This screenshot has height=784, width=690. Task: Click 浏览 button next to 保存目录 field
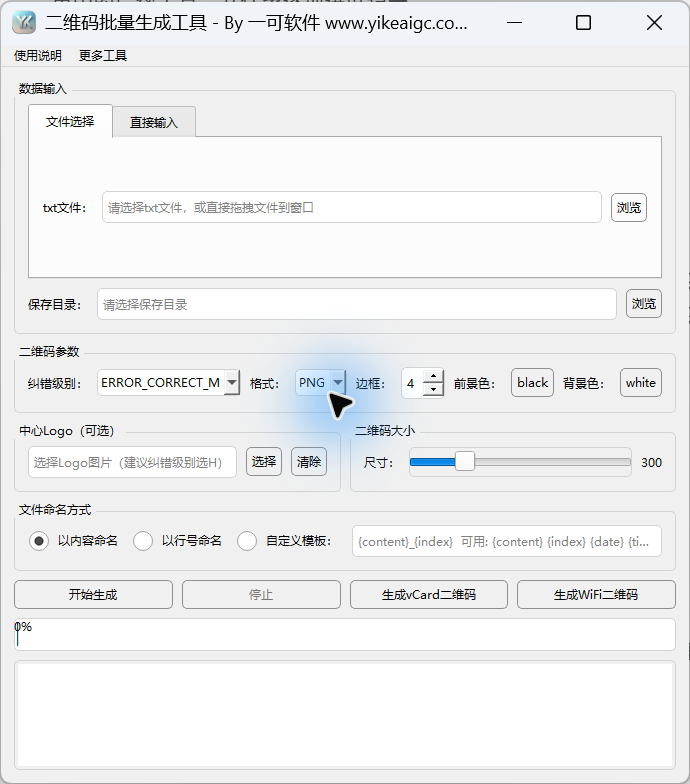(x=644, y=304)
